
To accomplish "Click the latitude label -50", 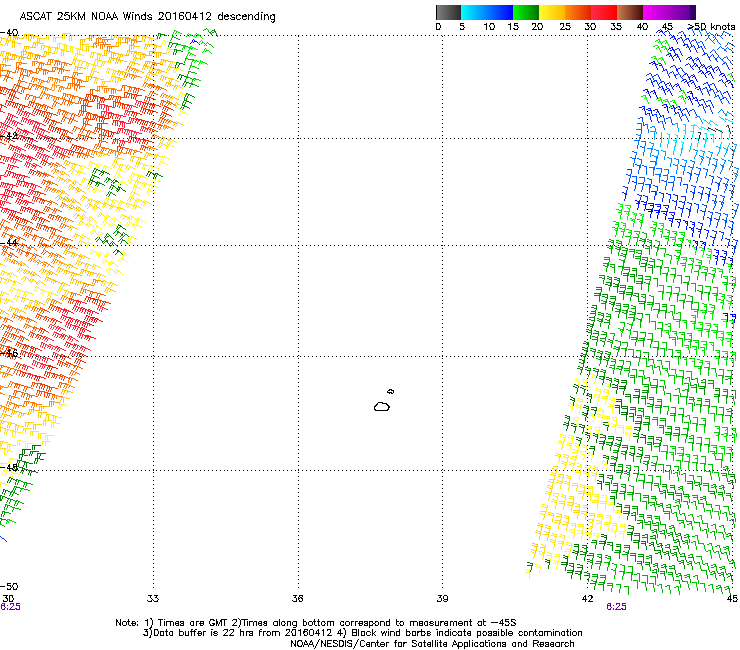I will click(9, 587).
